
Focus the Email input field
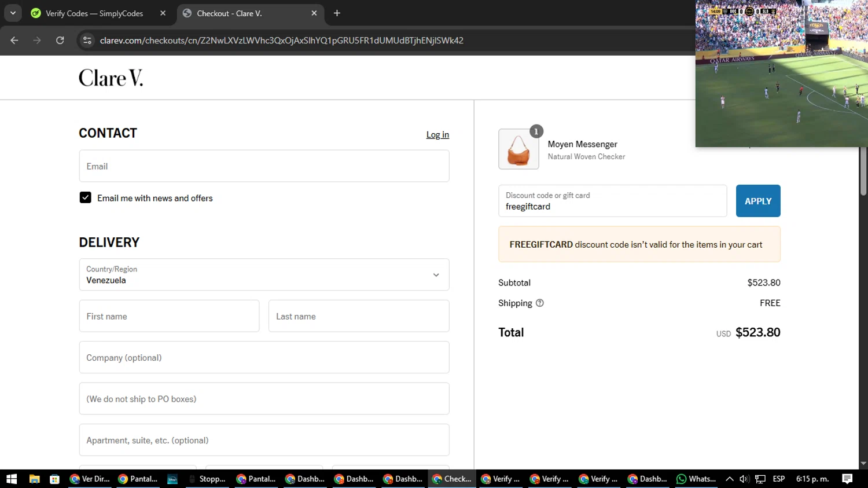(264, 166)
